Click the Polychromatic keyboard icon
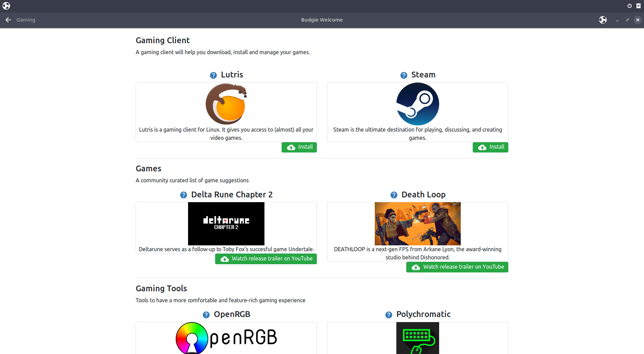The width and height of the screenshot is (644, 354). coord(418,338)
